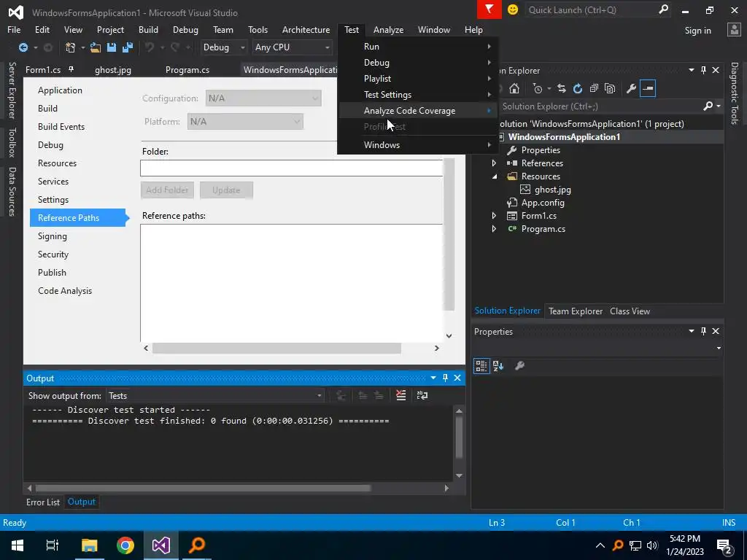The height and width of the screenshot is (560, 747).
Task: Open Chrome from the taskbar
Action: [x=125, y=545]
